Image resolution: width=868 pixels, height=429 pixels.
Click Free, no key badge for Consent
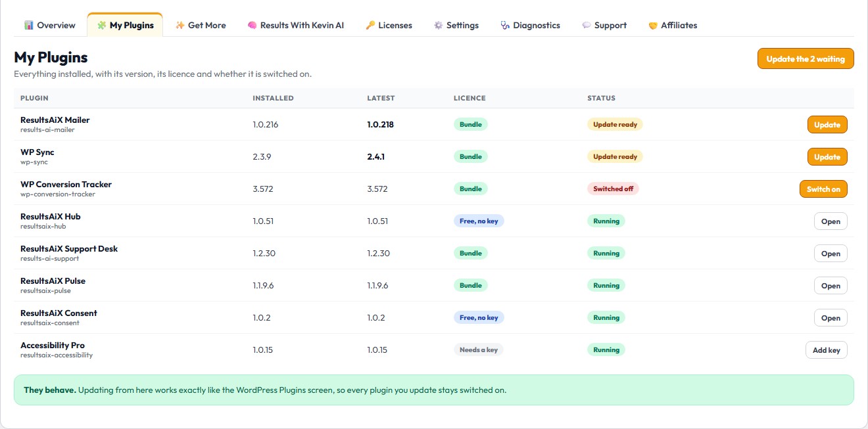pyautogui.click(x=479, y=317)
